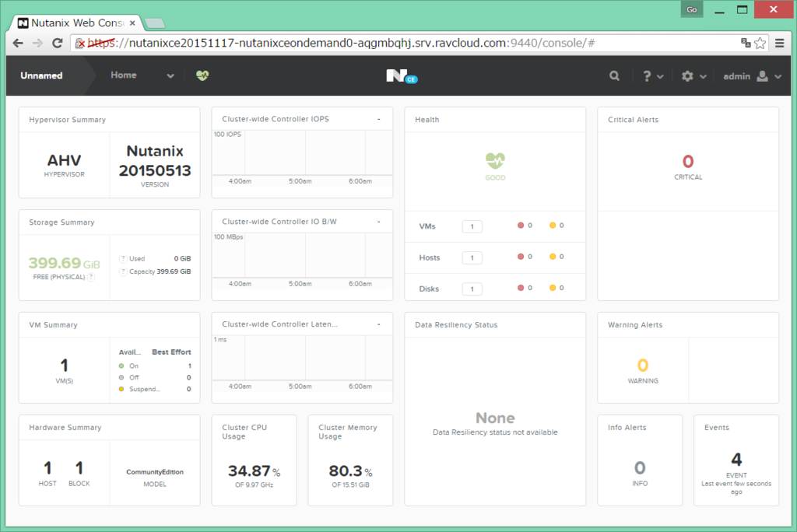Open the Chrome hamburger menu
Screen dimensions: 797x532
coord(780,44)
